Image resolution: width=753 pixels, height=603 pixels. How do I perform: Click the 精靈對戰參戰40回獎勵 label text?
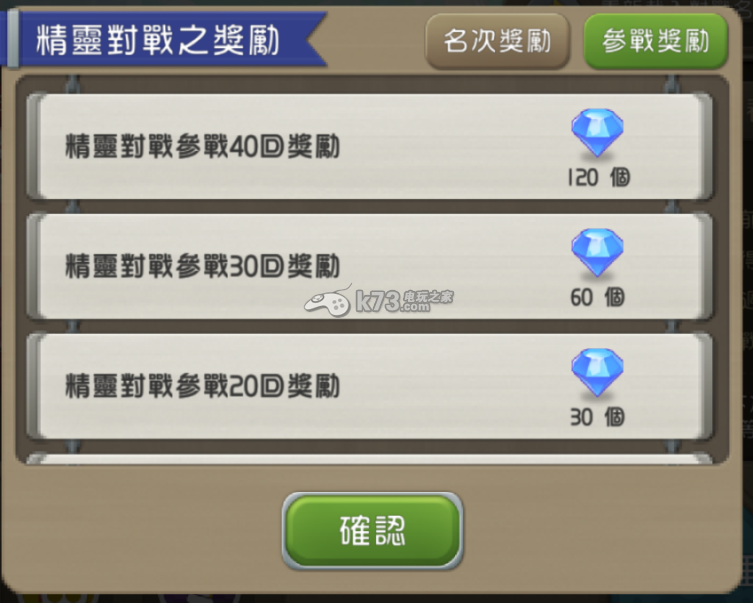click(202, 146)
